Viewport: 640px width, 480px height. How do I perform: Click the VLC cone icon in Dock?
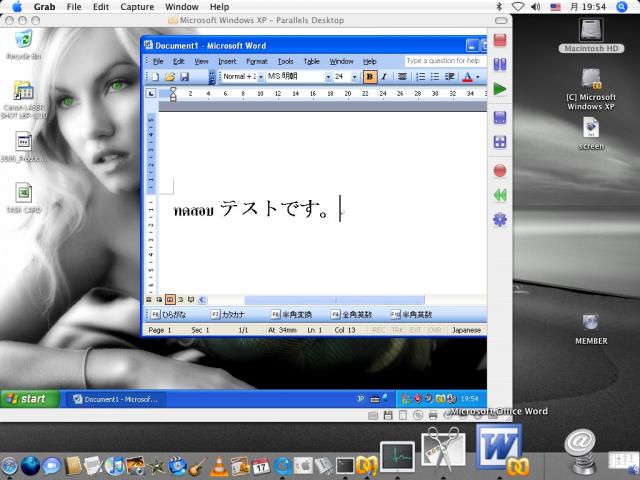(x=219, y=467)
